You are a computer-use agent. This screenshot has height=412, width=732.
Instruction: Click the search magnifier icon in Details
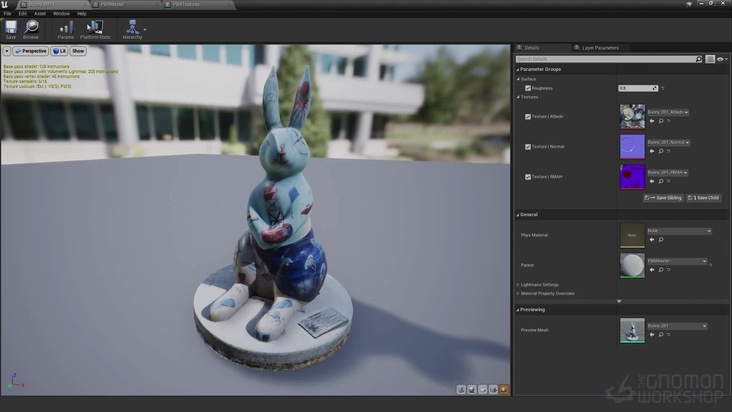click(698, 59)
